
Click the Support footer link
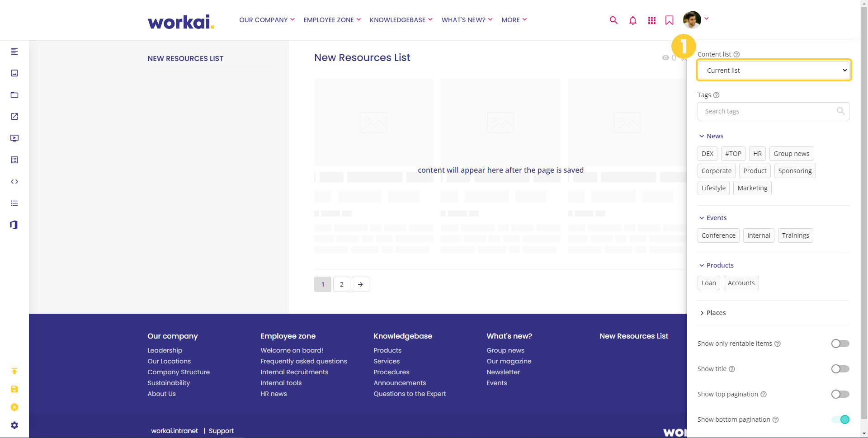[x=221, y=431]
